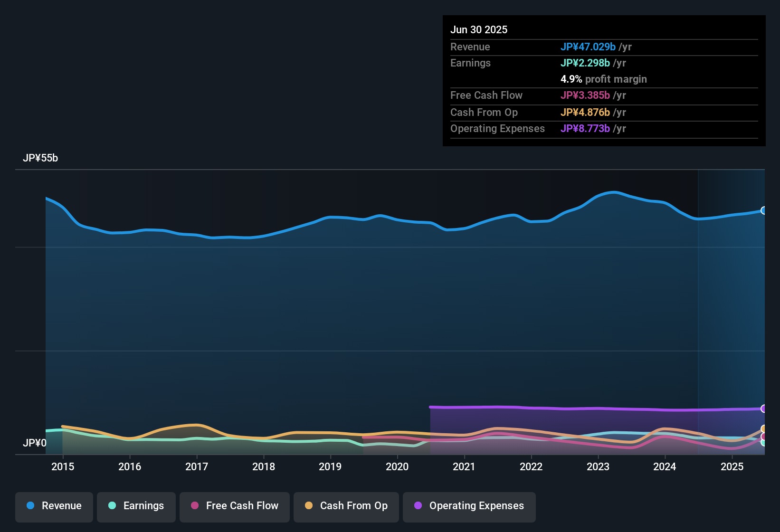Click the JP¥55b axis label
The height and width of the screenshot is (532, 780).
pos(41,158)
